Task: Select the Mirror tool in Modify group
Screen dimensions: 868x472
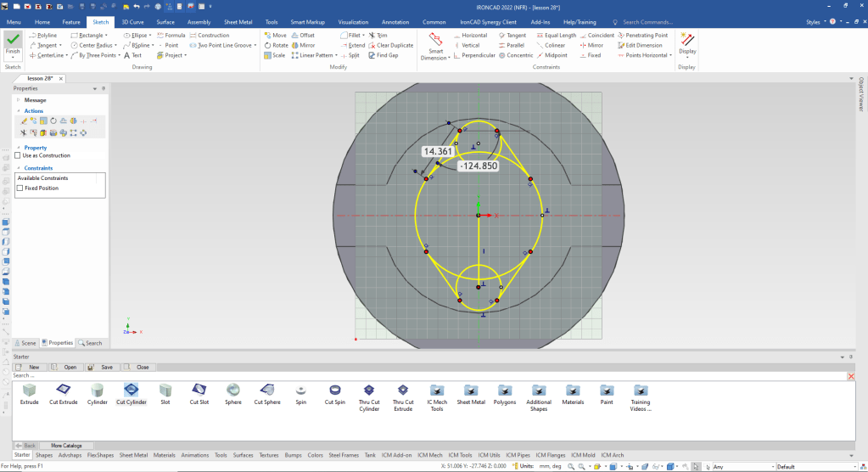Action: pos(306,45)
